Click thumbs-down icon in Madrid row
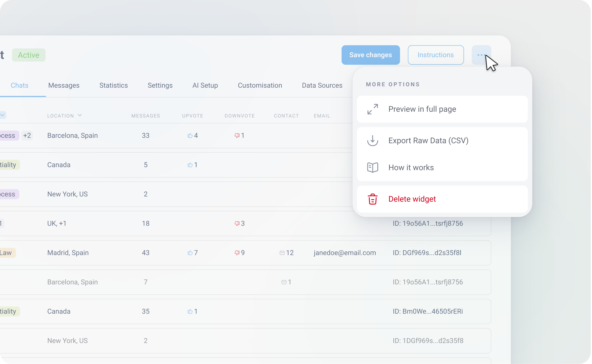592x364 pixels. pos(237,253)
